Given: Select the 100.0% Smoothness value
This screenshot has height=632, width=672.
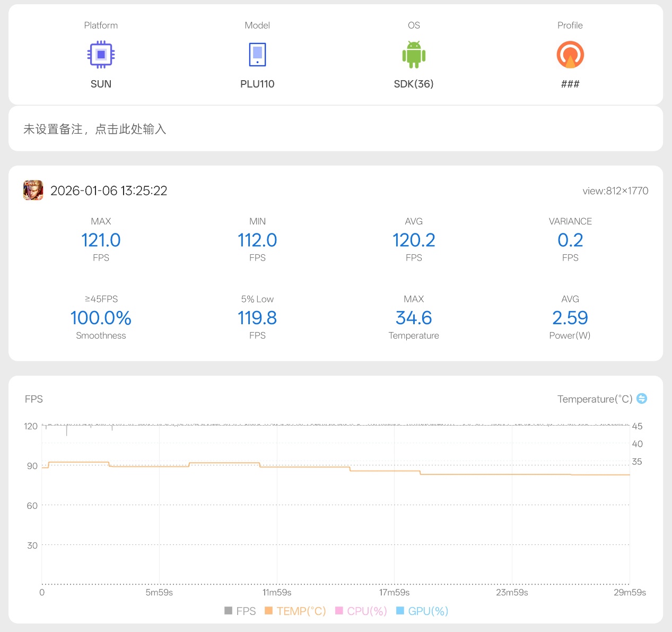Looking at the screenshot, I should pos(101,318).
